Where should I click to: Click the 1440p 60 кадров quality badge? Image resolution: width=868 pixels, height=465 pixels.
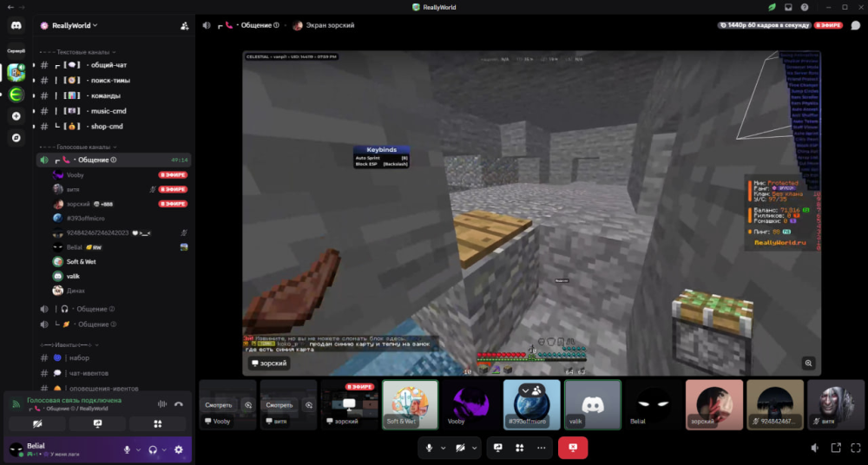pyautogui.click(x=765, y=25)
